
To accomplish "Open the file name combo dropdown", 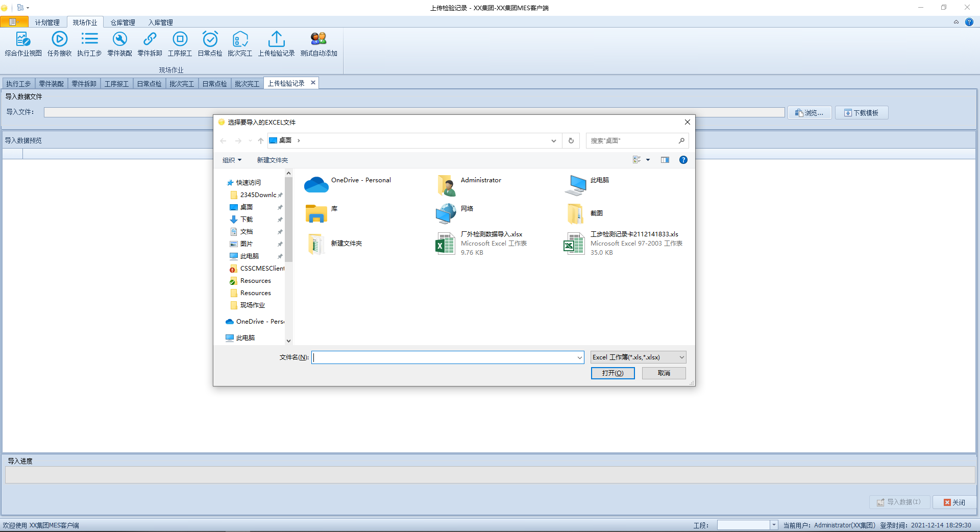I will (x=579, y=357).
